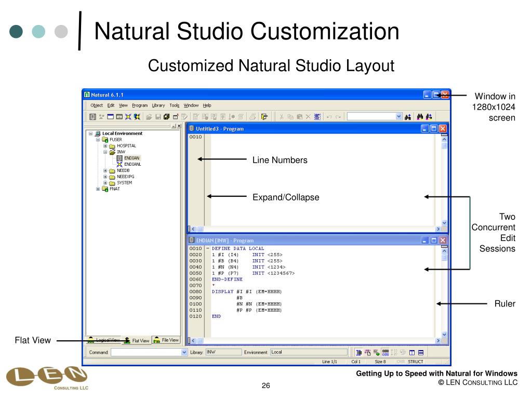Click the Find Next binoculars icon at far right

point(429,117)
